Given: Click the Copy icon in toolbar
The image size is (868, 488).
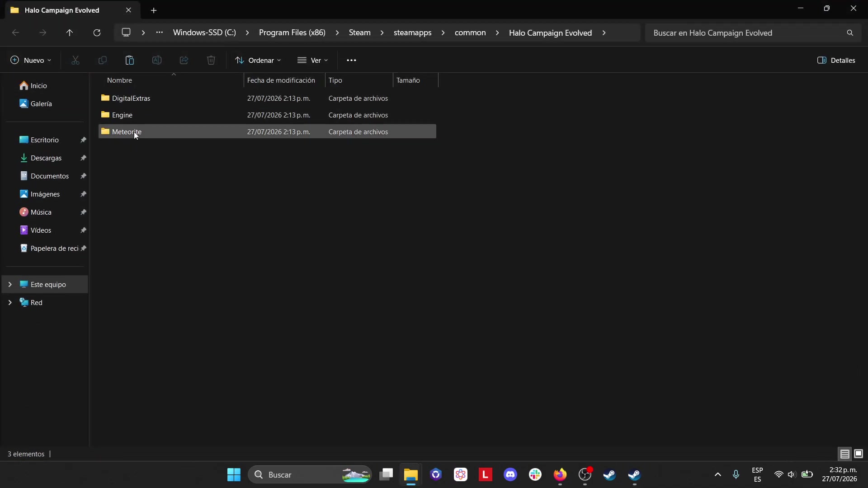Looking at the screenshot, I should pos(103,60).
